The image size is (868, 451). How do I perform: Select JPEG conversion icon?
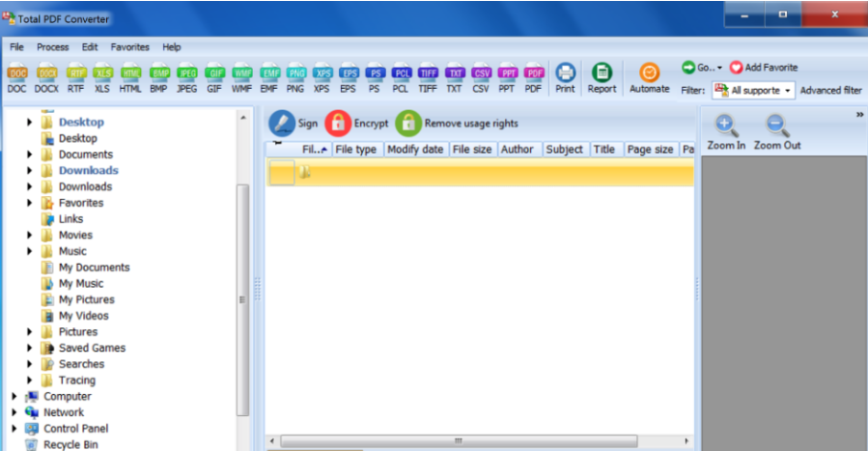tap(187, 78)
